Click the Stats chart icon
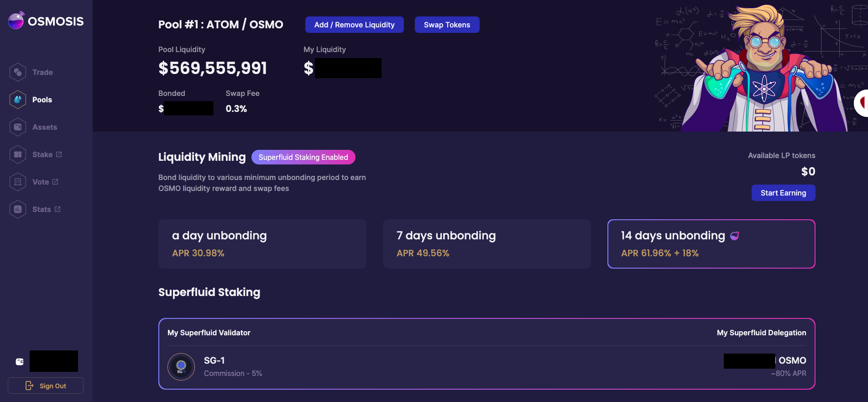868x402 pixels. click(x=18, y=209)
